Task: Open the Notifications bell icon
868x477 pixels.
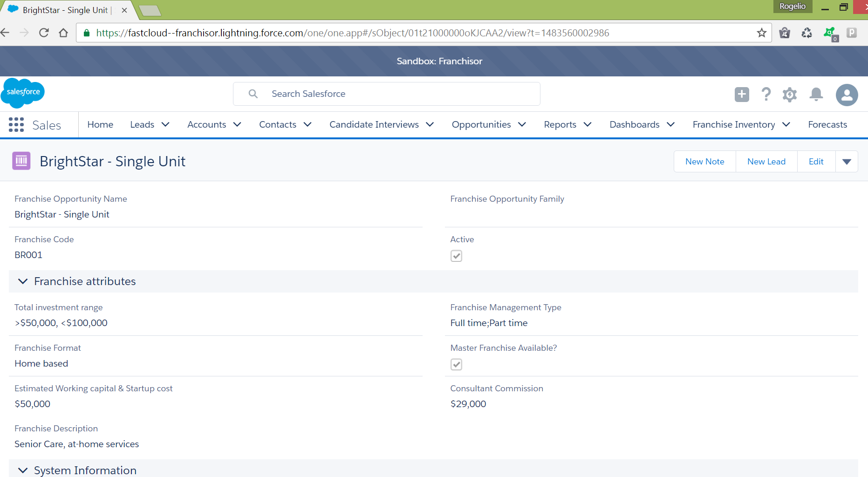Action: pyautogui.click(x=816, y=95)
